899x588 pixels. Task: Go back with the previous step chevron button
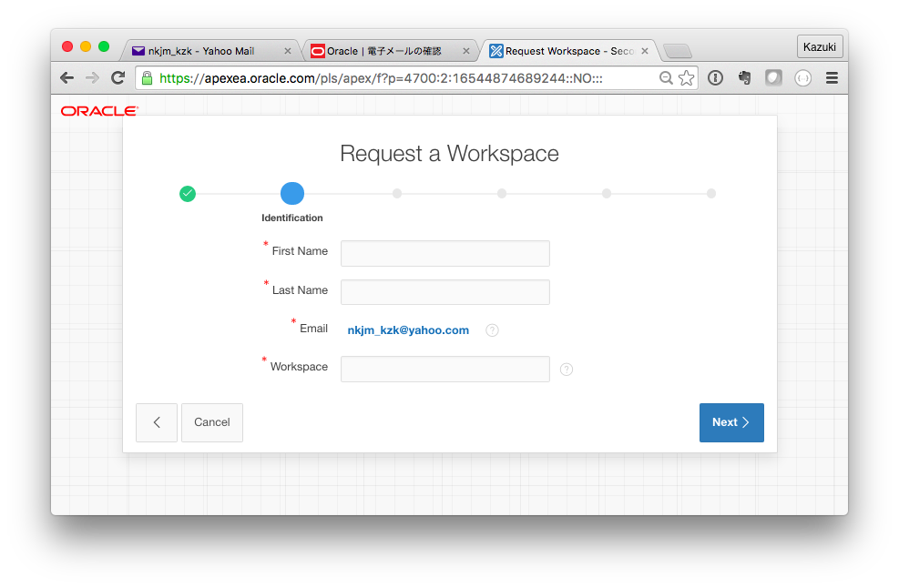(x=157, y=422)
